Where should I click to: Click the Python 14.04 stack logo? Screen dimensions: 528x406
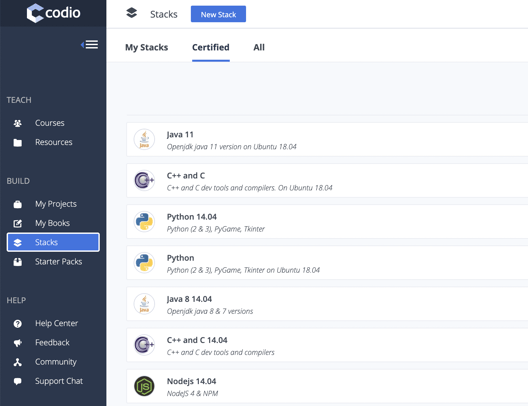(x=144, y=222)
